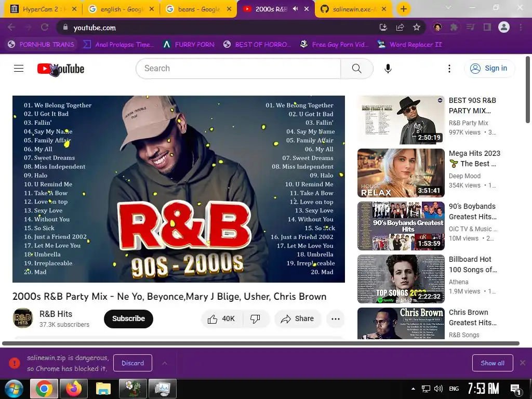Toggle the browser side panel
The height and width of the screenshot is (399, 532).
(x=487, y=27)
